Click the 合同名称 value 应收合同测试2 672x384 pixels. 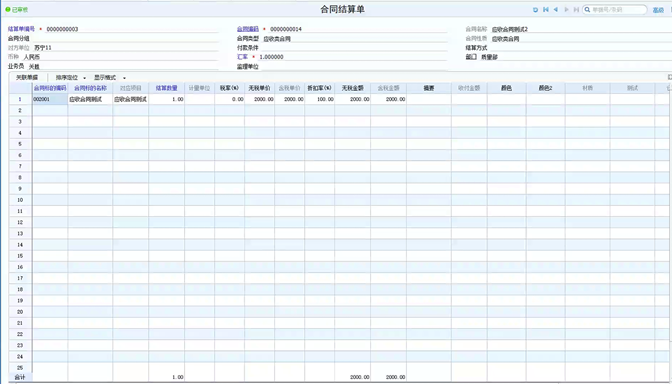click(510, 29)
